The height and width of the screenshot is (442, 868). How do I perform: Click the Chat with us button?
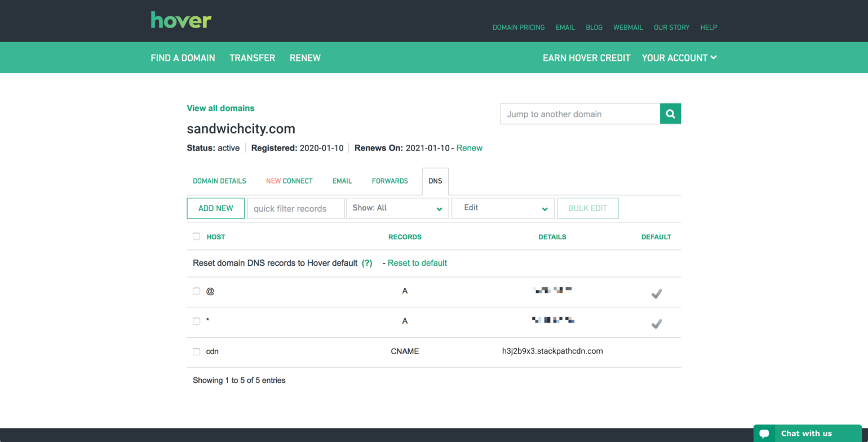click(x=807, y=433)
